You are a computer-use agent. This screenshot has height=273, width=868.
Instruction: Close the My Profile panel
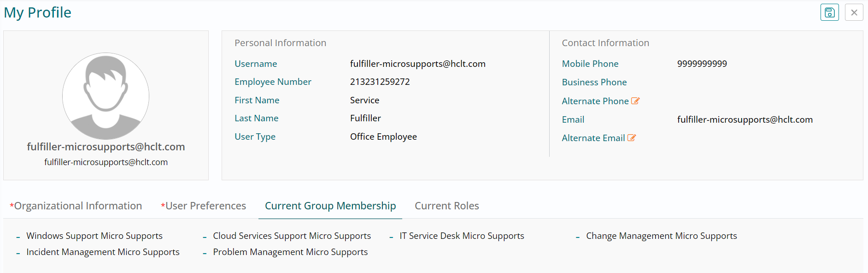tap(854, 12)
